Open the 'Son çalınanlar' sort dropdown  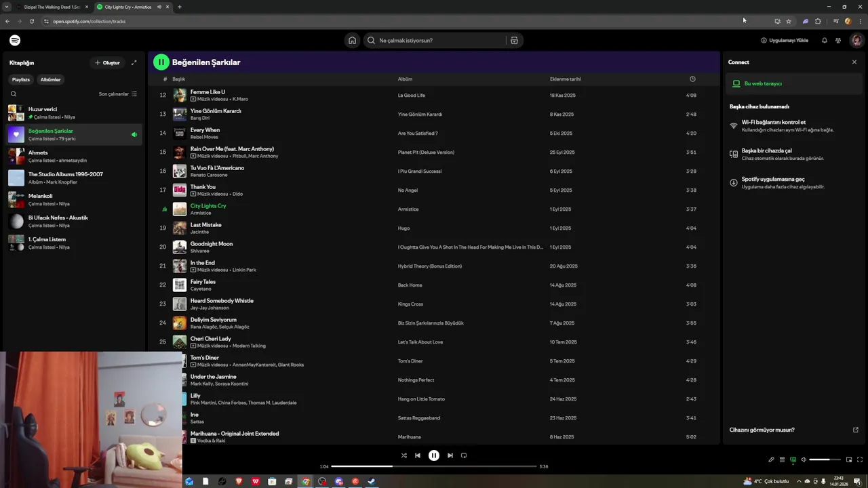click(x=118, y=94)
